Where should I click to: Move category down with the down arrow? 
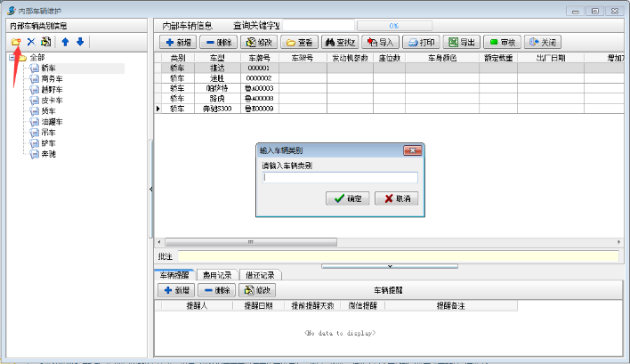(x=80, y=42)
